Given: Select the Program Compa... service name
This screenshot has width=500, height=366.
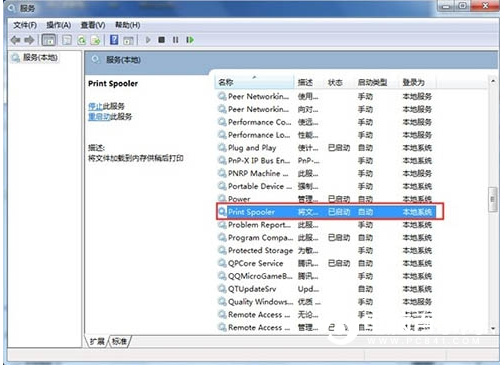Looking at the screenshot, I should click(x=261, y=238).
